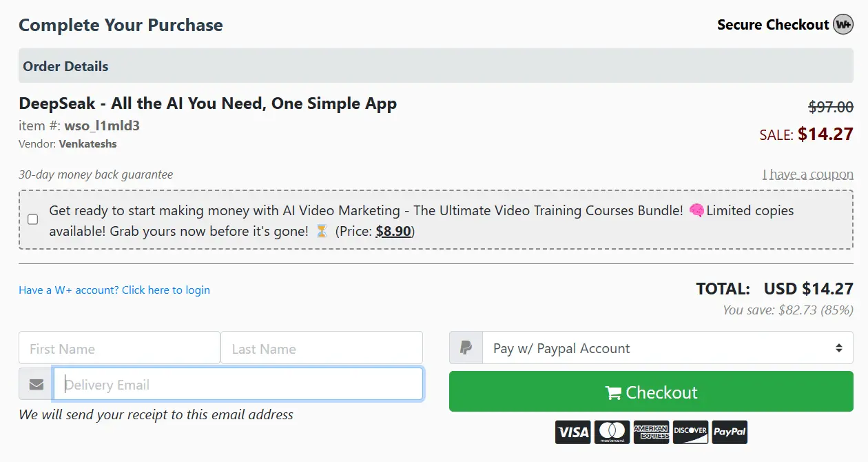
Task: Click the Delivery Email input field
Action: [238, 384]
